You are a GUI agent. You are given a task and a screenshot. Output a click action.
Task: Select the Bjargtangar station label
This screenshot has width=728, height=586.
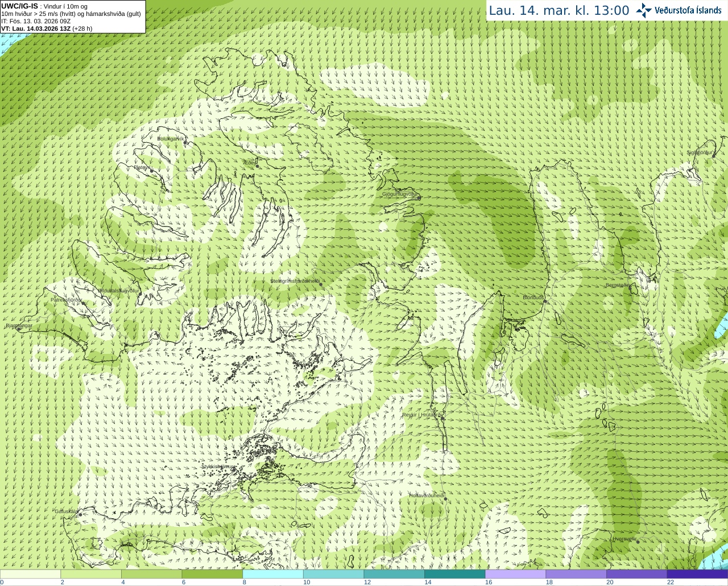click(x=19, y=325)
